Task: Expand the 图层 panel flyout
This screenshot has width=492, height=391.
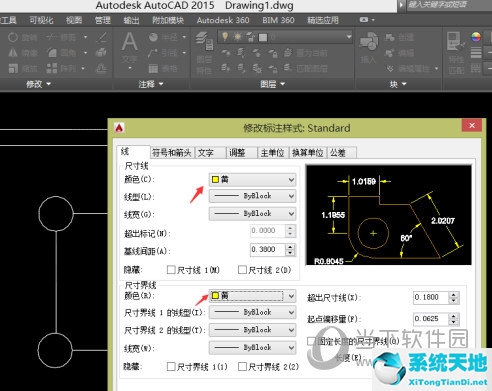Action: click(x=272, y=84)
